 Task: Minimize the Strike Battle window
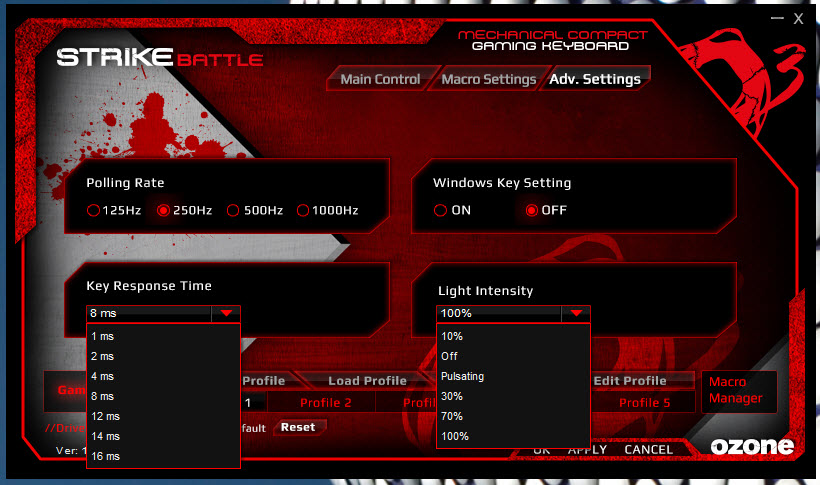pyautogui.click(x=777, y=18)
